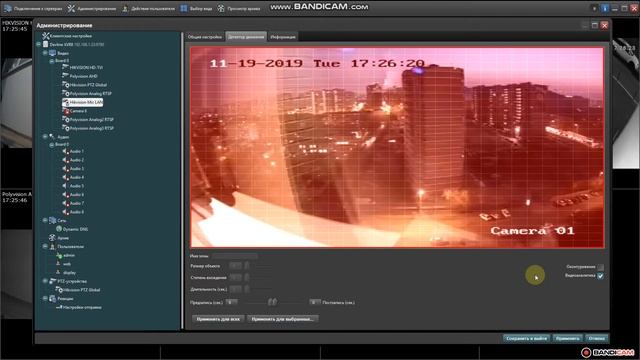Click Применить для выбранных... button

tap(282, 319)
